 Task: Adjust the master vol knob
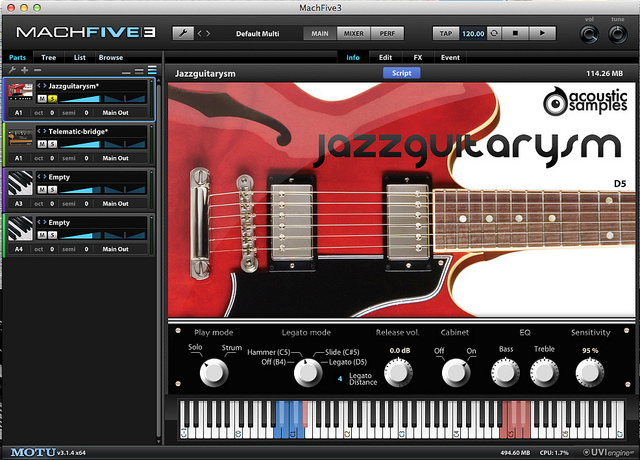(589, 35)
